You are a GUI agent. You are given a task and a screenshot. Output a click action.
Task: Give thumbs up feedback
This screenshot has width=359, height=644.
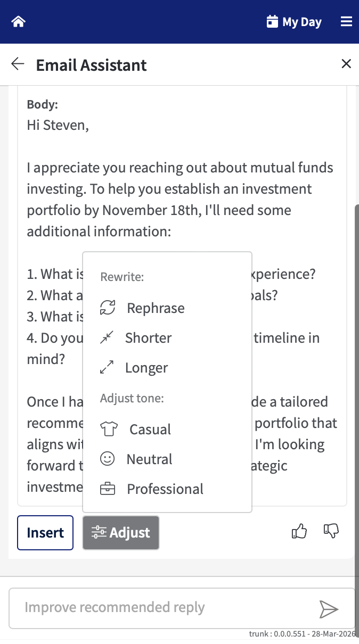pyautogui.click(x=299, y=531)
